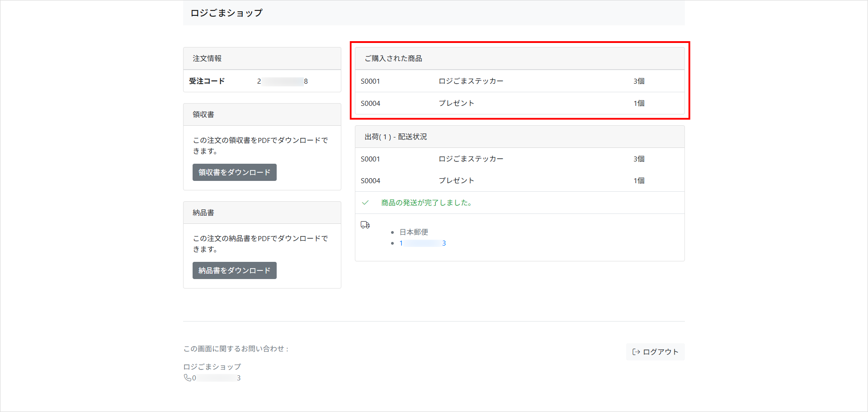Click the 受注コード label
The width and height of the screenshot is (868, 412).
[x=207, y=81]
